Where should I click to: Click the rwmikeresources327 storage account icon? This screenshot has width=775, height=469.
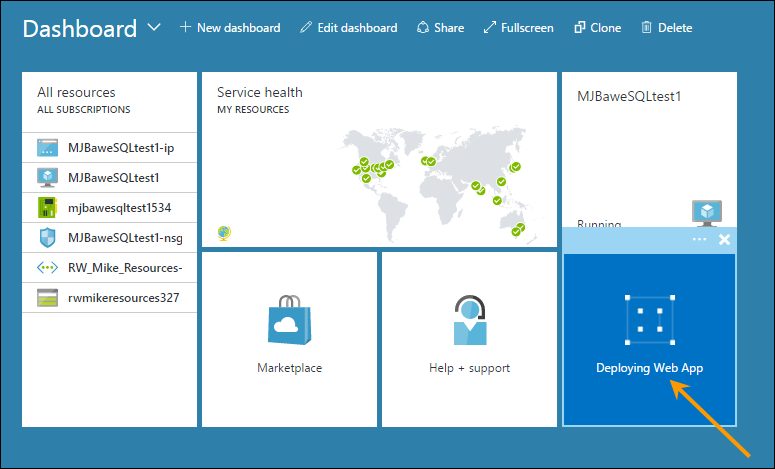point(47,298)
